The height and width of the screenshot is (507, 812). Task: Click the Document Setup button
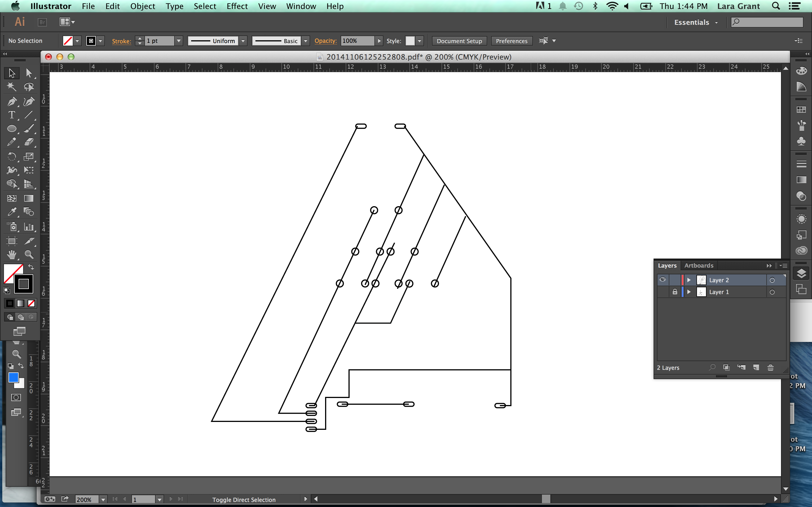point(460,41)
